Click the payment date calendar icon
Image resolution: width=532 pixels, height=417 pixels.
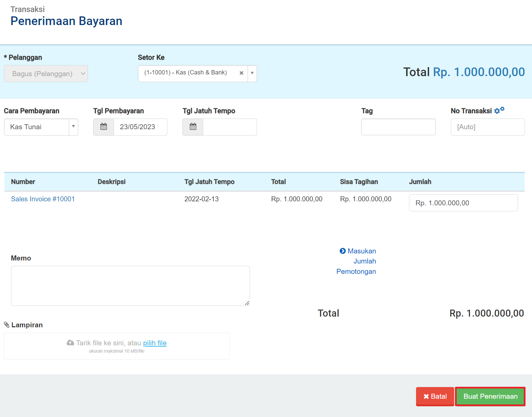click(104, 127)
